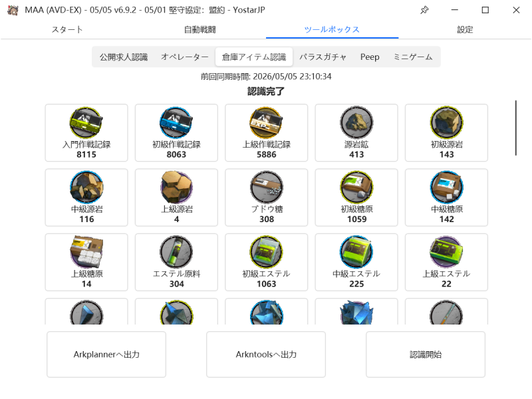Click the 入門作戦記録 item name label

point(86,144)
